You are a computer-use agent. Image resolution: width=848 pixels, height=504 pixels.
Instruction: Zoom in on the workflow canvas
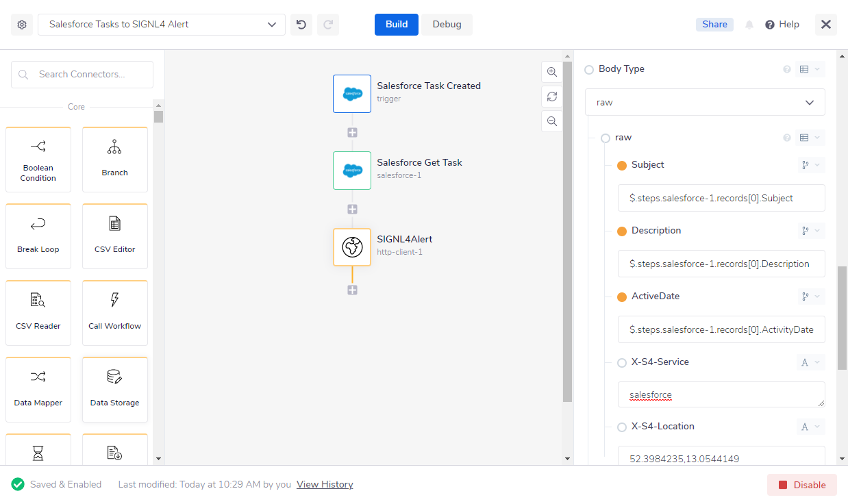click(552, 72)
